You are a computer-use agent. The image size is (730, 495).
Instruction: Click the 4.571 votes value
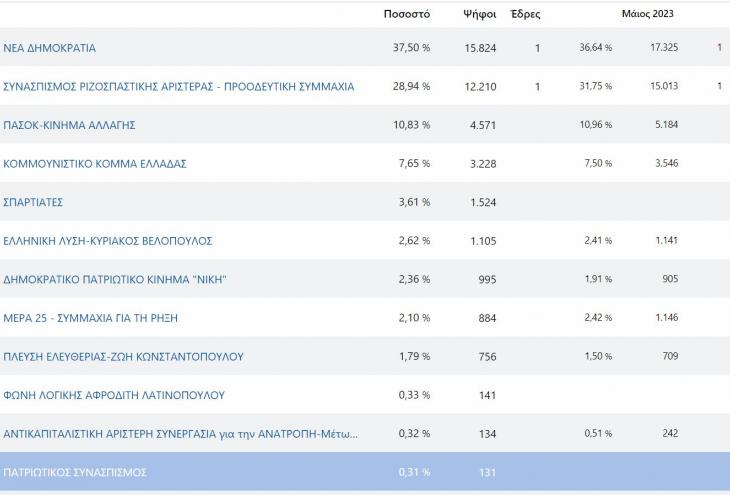483,125
